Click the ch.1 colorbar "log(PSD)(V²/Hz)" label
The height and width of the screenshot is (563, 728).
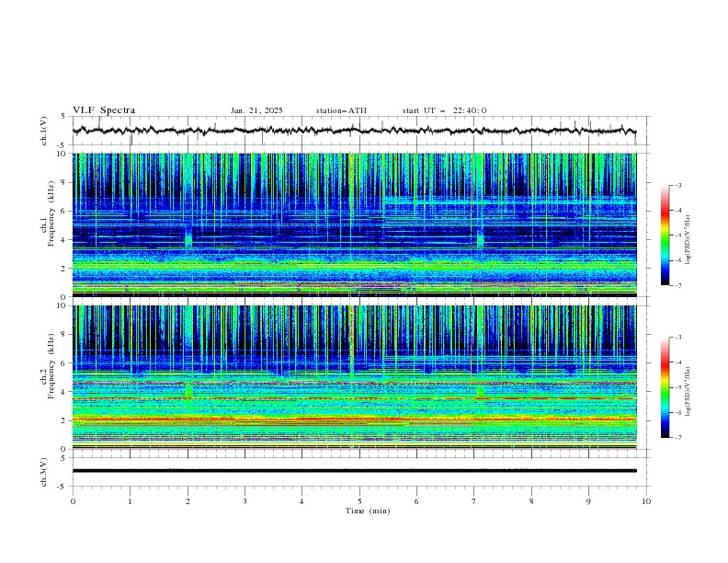[688, 239]
